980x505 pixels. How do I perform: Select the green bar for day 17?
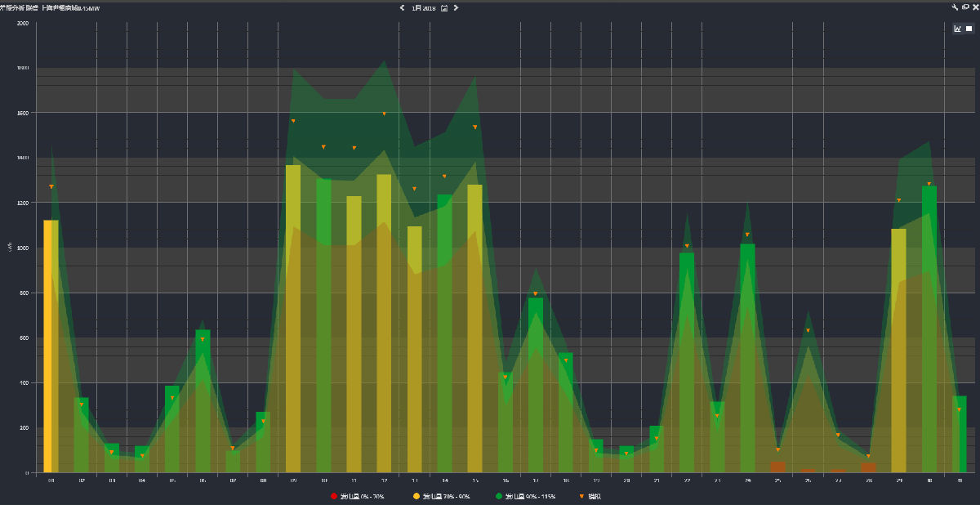click(x=536, y=385)
